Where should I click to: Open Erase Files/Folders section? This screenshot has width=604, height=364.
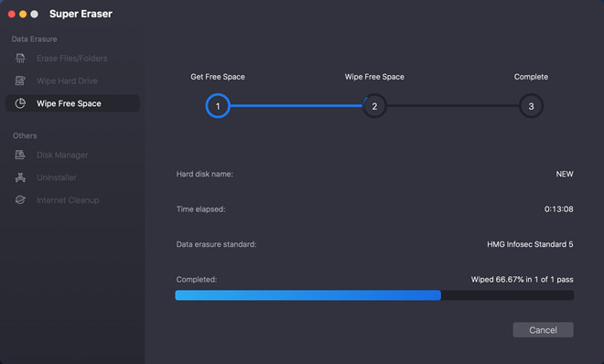pos(72,59)
